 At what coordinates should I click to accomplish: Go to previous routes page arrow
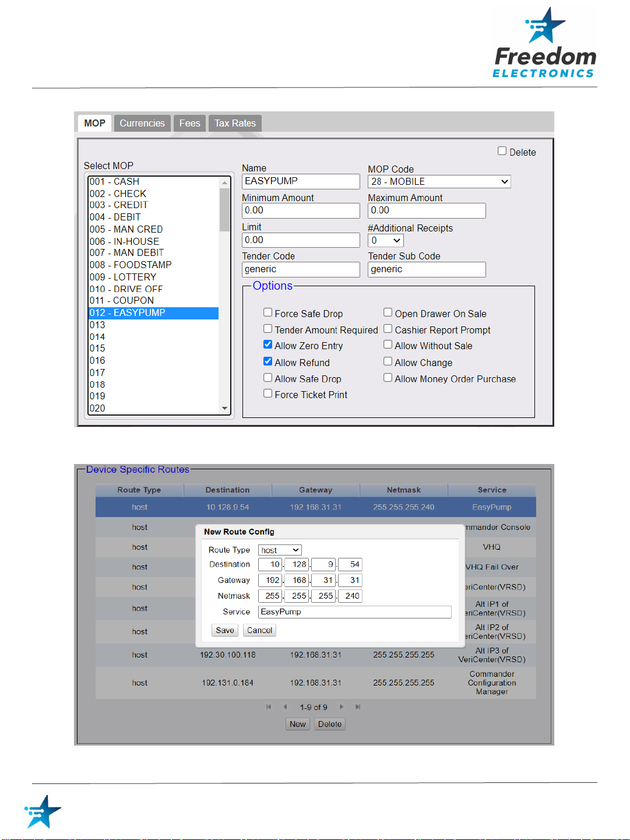pyautogui.click(x=285, y=707)
